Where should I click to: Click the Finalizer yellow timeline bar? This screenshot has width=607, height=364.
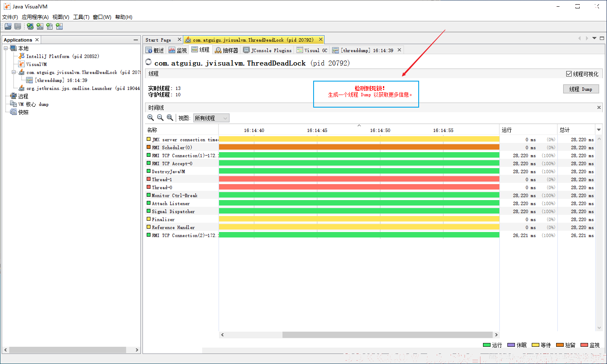tap(359, 219)
